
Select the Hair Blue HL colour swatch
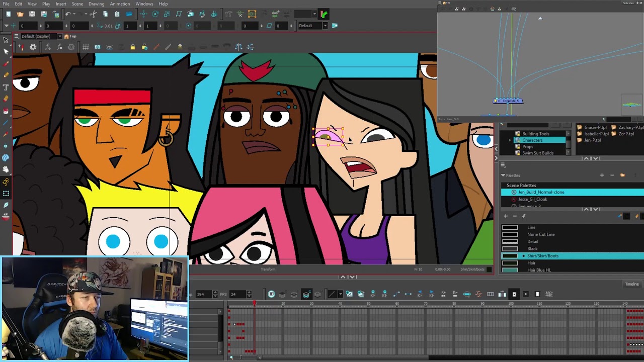[510, 270]
